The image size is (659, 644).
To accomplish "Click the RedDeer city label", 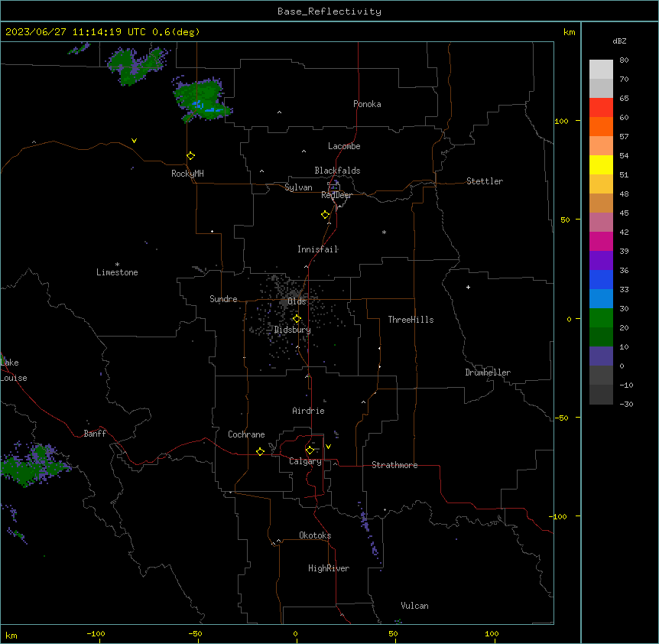I will 336,195.
